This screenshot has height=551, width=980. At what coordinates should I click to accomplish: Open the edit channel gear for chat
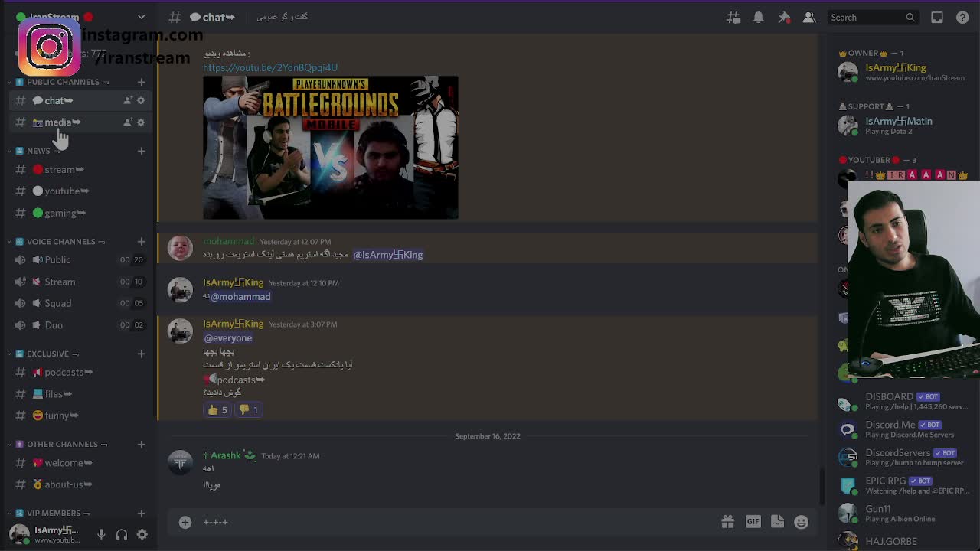click(141, 100)
